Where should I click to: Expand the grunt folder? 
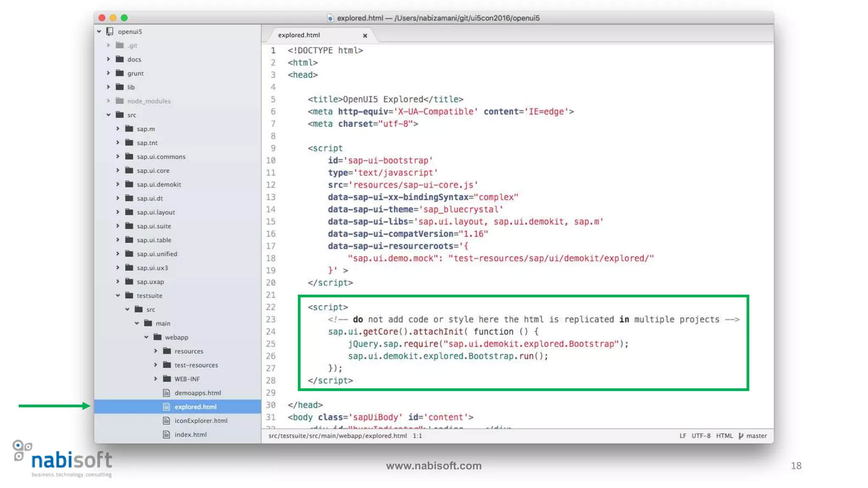108,73
